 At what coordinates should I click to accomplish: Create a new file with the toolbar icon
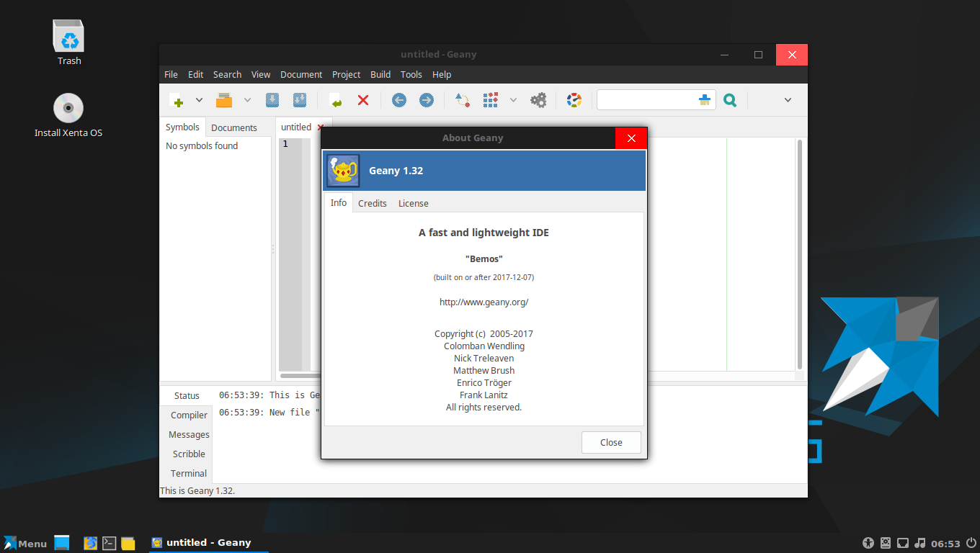point(177,100)
